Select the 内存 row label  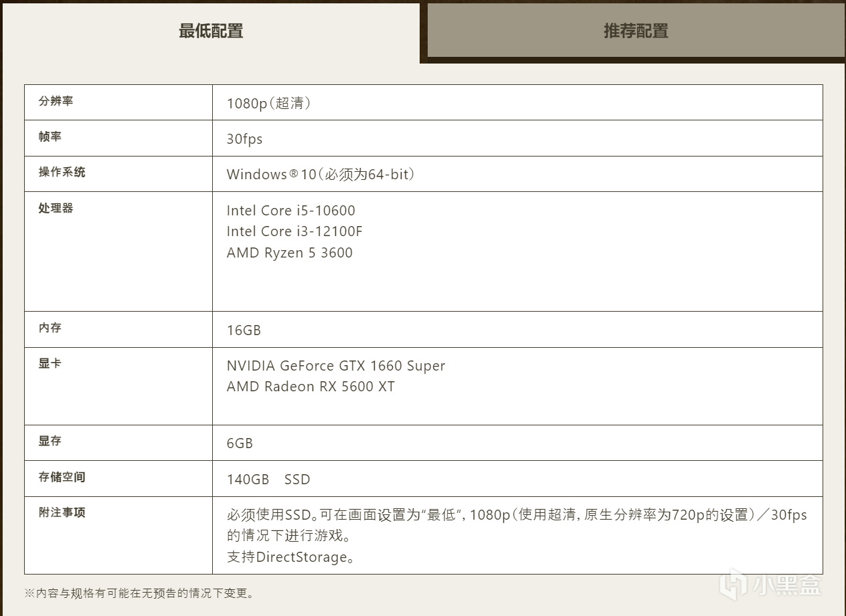click(50, 328)
